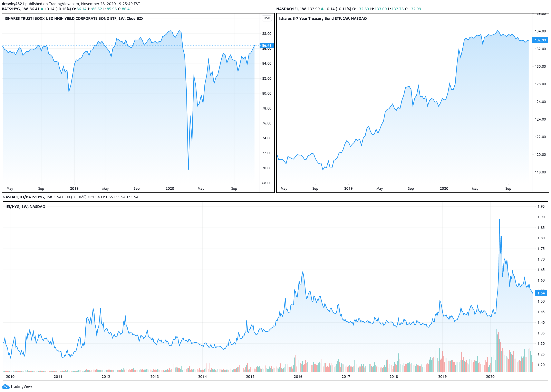
Task: Click the HYG open value 'O:86.14'
Action: (79, 9)
